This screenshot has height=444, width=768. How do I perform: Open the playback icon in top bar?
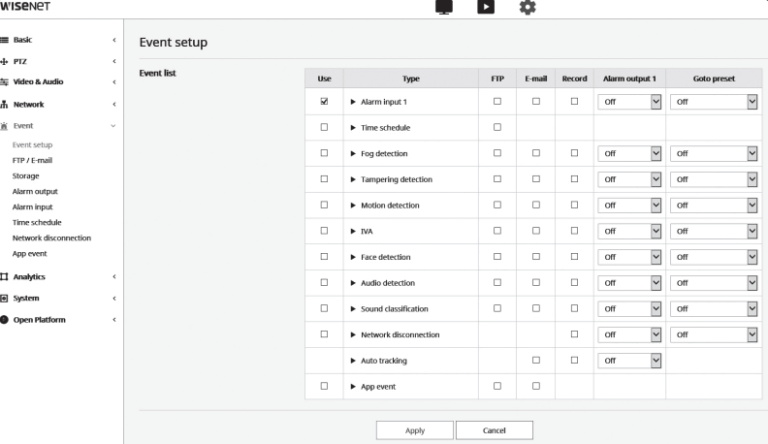[485, 6]
